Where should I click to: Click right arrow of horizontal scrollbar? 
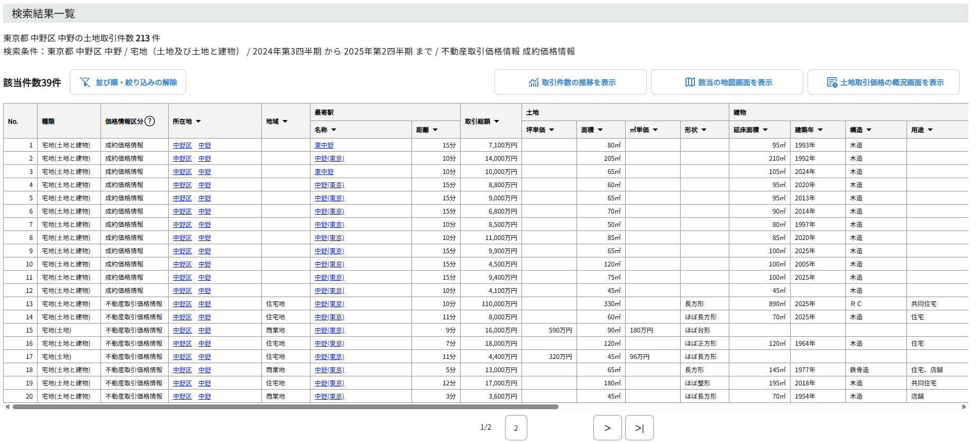tap(964, 407)
